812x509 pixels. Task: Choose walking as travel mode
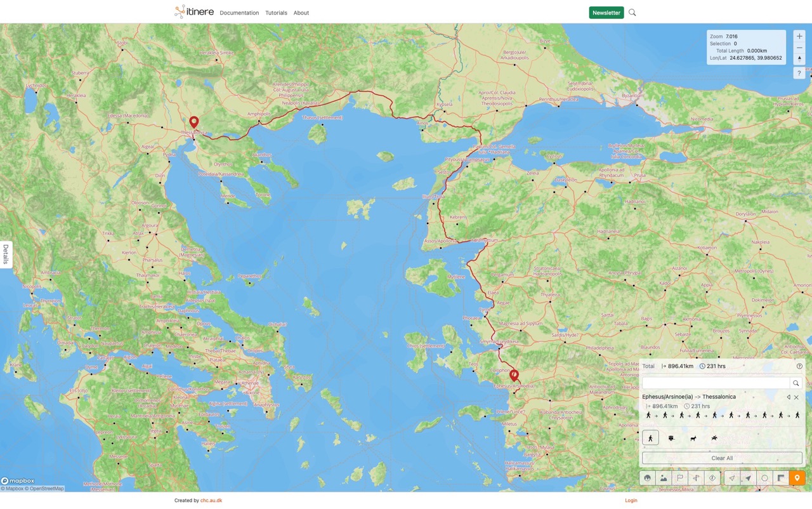(650, 438)
